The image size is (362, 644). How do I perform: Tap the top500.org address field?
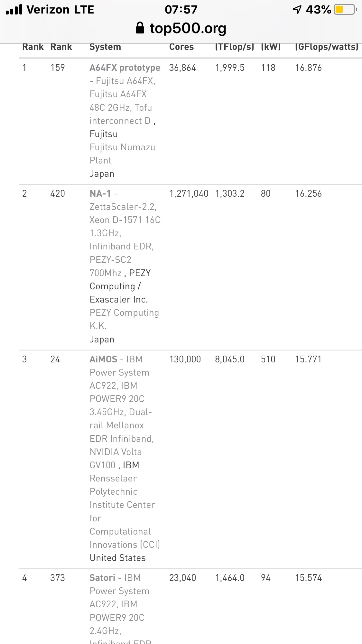coord(188,28)
